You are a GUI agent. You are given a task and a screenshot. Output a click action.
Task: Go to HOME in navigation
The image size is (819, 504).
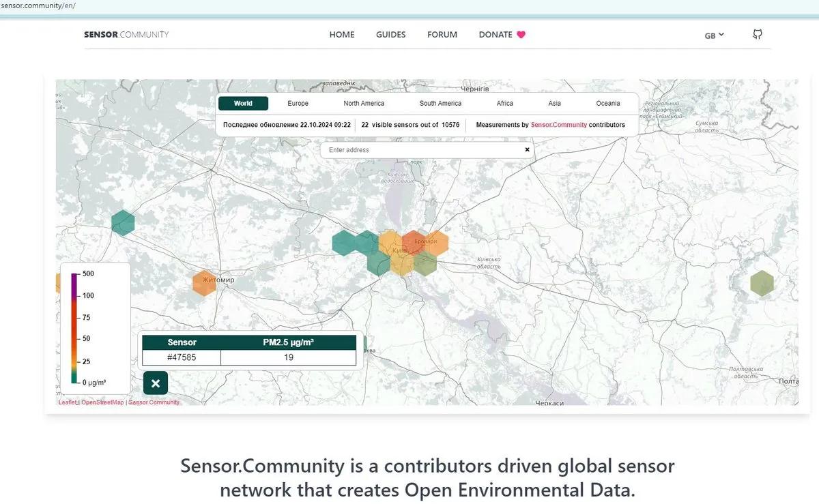tap(342, 35)
